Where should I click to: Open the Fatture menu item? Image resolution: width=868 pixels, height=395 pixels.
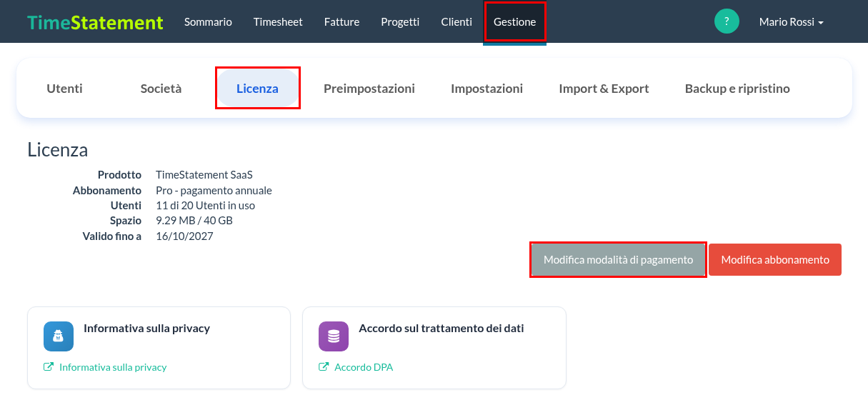(341, 22)
